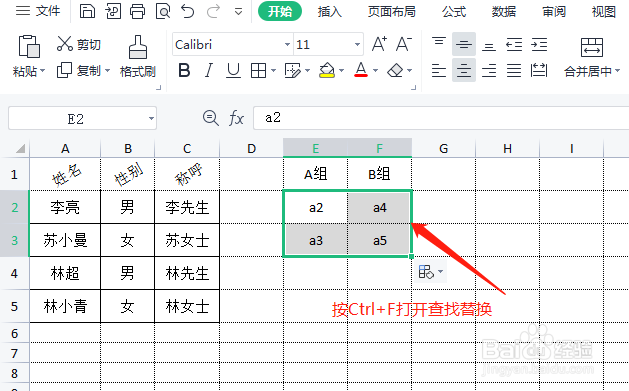Open font group dialog launcher
The image size is (629, 391).
[x=414, y=87]
